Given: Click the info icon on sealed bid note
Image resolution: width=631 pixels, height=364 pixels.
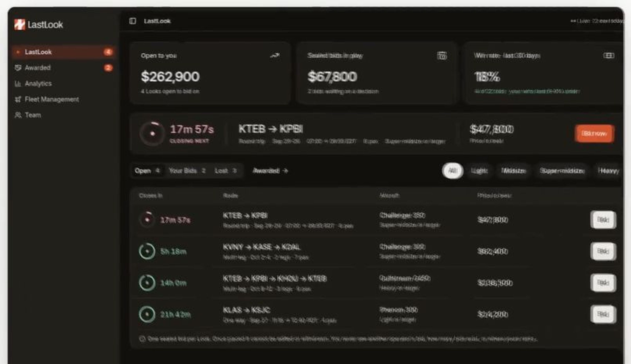Looking at the screenshot, I should click(x=142, y=339).
